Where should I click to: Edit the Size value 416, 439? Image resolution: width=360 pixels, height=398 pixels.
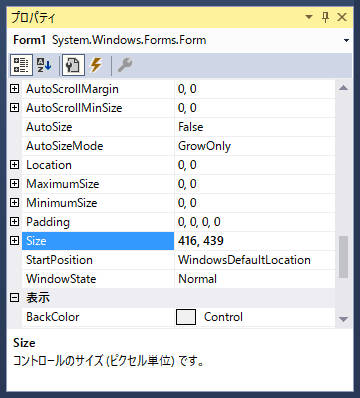click(255, 241)
